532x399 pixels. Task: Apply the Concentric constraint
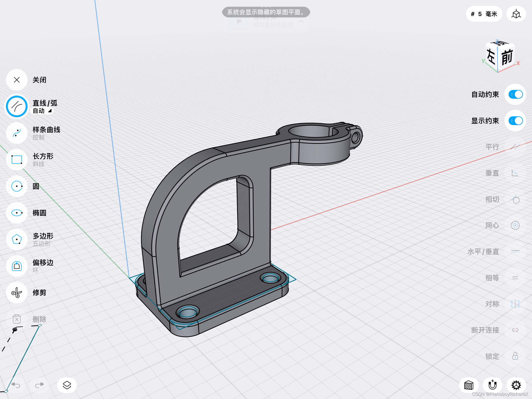515,225
